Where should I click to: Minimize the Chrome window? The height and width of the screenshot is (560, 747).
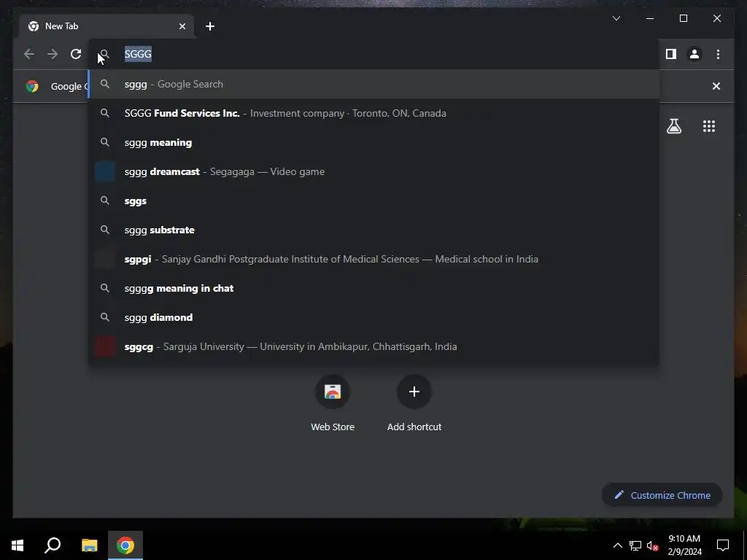[650, 18]
